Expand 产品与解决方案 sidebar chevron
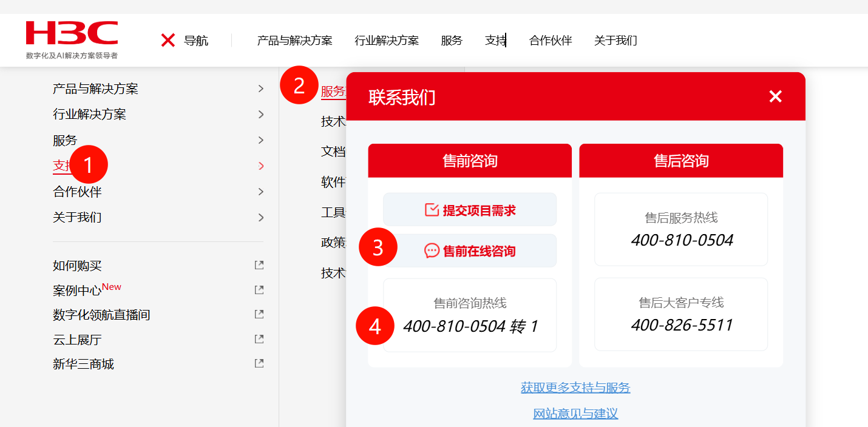This screenshot has width=868, height=427. 261,89
